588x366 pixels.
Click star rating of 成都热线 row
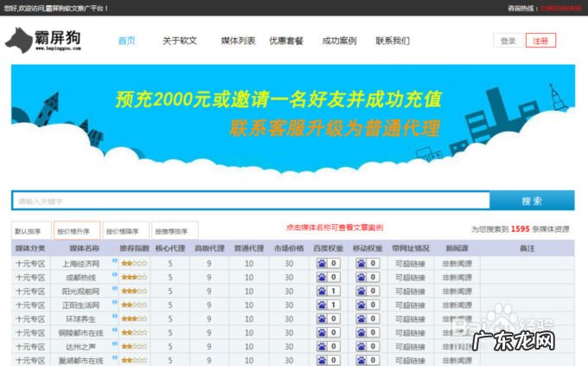tap(134, 278)
